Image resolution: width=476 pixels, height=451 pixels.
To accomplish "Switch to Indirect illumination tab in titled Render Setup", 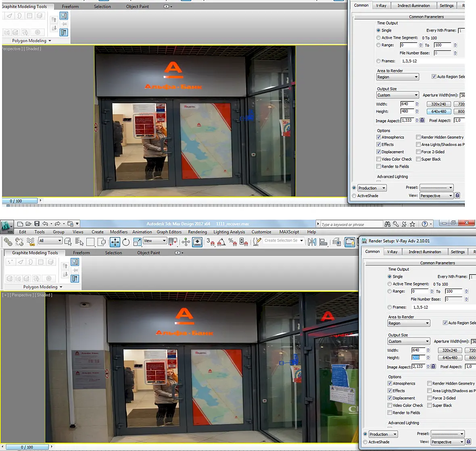I will coord(425,252).
